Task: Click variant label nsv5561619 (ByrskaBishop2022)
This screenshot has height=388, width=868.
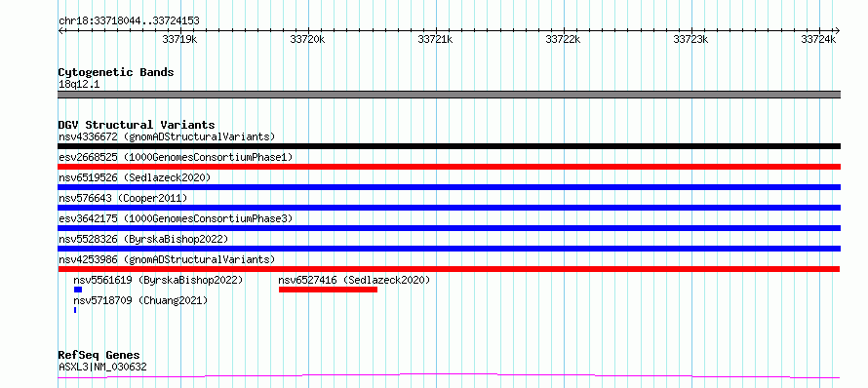Action: click(158, 280)
